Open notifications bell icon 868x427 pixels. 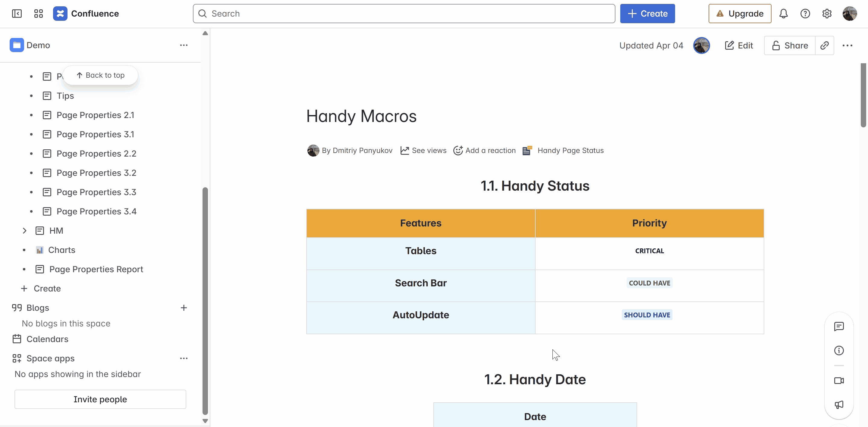pyautogui.click(x=783, y=14)
